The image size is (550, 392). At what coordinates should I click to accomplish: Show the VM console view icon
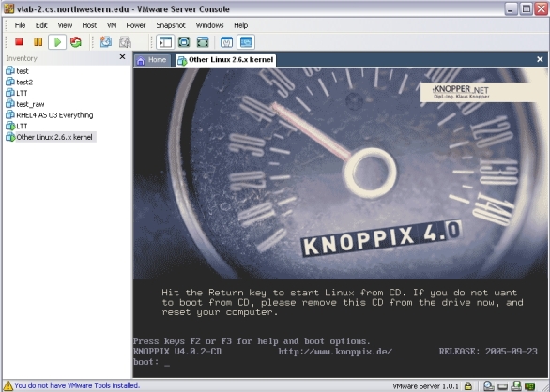(246, 42)
